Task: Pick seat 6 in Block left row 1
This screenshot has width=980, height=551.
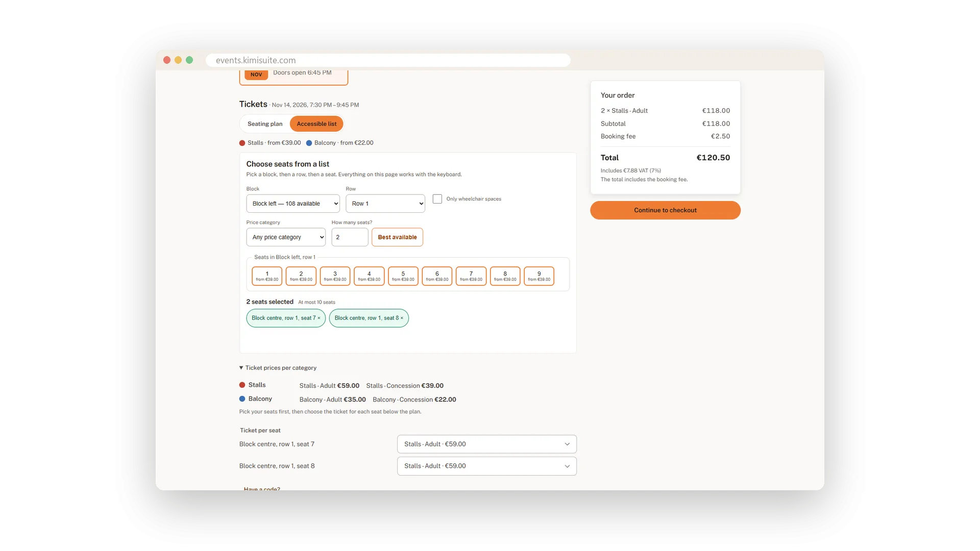Action: [437, 276]
